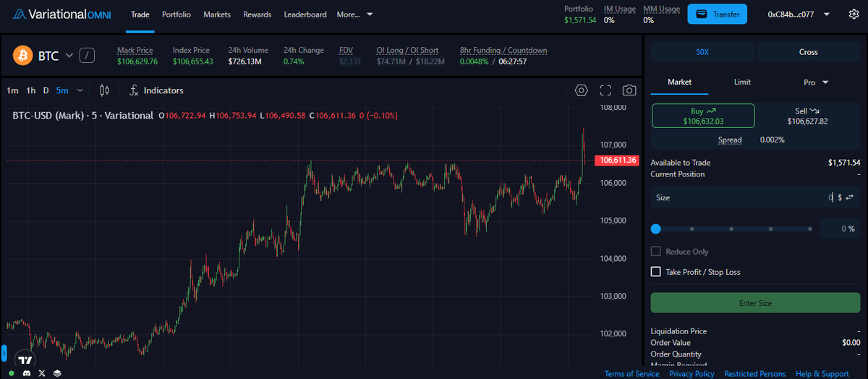This screenshot has height=379, width=868.
Task: Switch to the Limit order tab
Action: 742,82
